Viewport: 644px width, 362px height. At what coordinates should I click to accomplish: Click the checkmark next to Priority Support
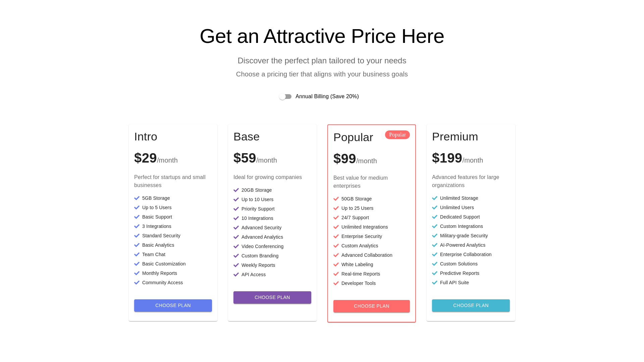[236, 209]
